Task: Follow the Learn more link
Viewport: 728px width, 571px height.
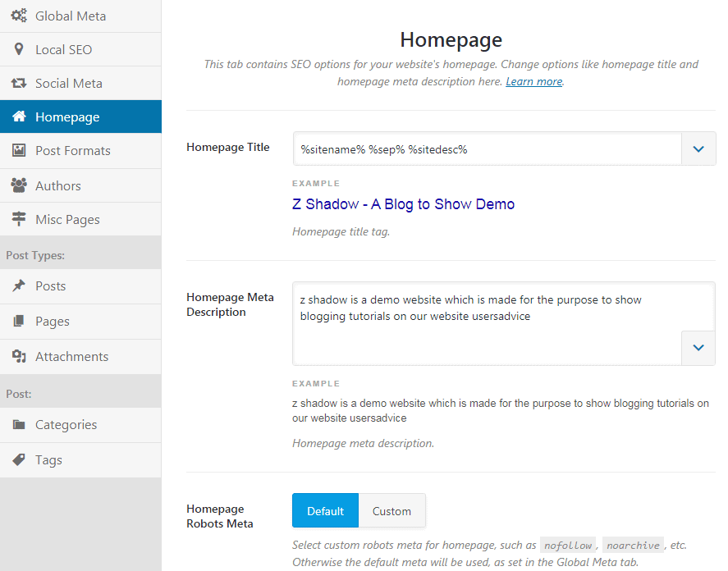Action: 533,81
